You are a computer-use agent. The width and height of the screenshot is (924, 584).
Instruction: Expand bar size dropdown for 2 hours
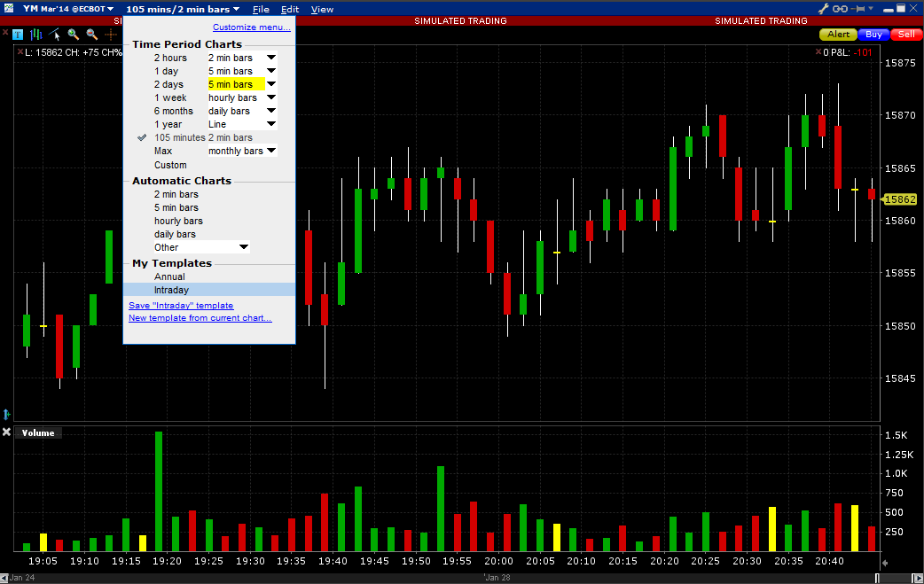click(x=271, y=58)
